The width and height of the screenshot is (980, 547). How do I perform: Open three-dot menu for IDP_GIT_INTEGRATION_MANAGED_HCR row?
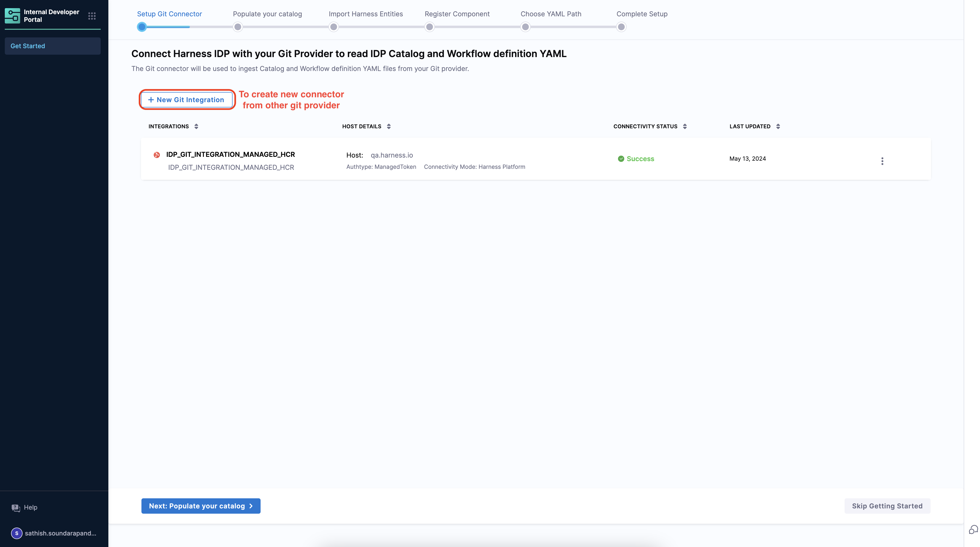(x=882, y=161)
